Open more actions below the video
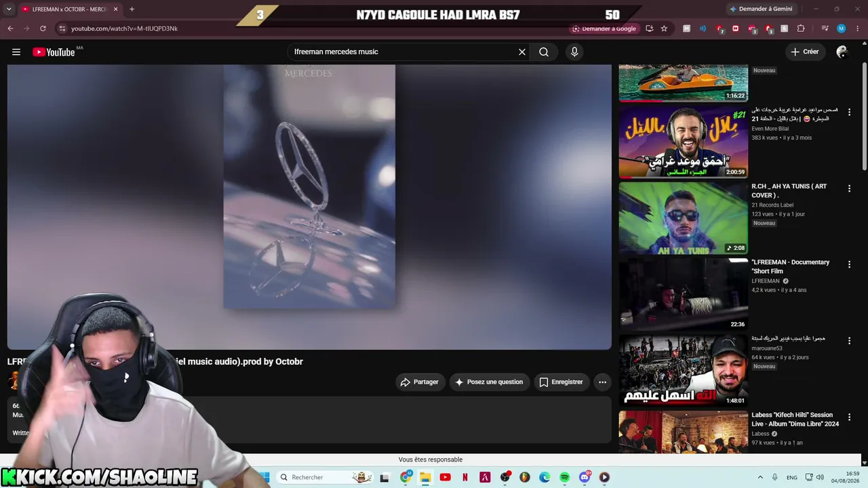The image size is (868, 488). point(602,382)
